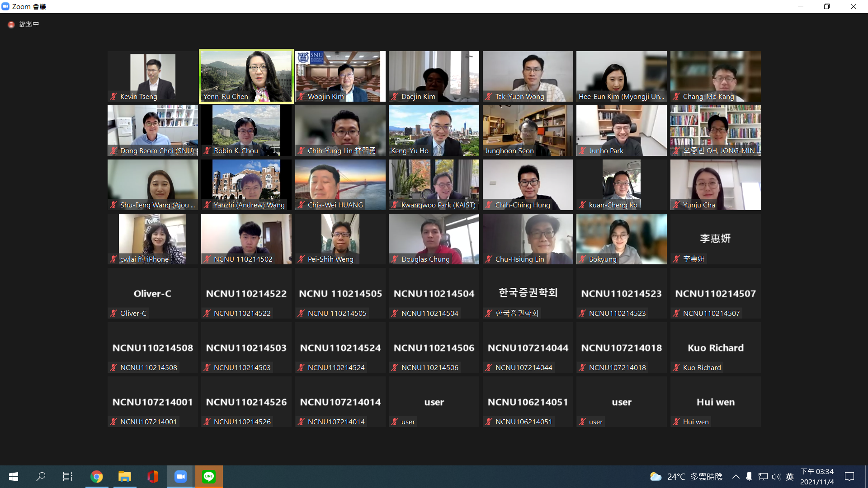Click muted mic icon beside Oliver-C name label
The image size is (868, 488).
pos(114,313)
